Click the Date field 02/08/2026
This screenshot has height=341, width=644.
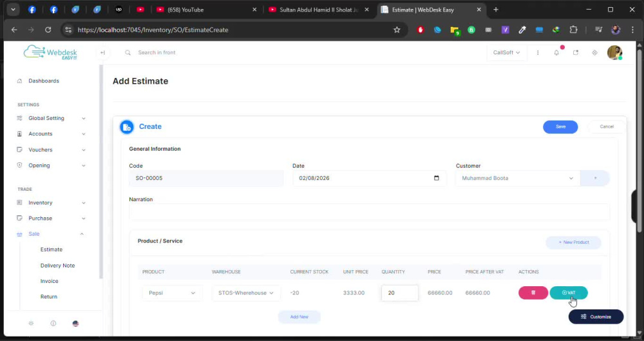click(369, 178)
